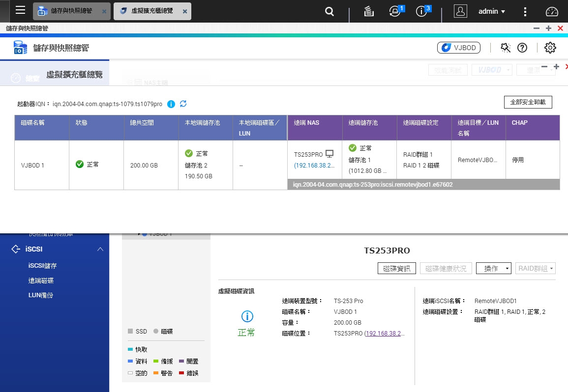Open the QTS main hamburger menu
The height and width of the screenshot is (392, 568).
pos(20,10)
